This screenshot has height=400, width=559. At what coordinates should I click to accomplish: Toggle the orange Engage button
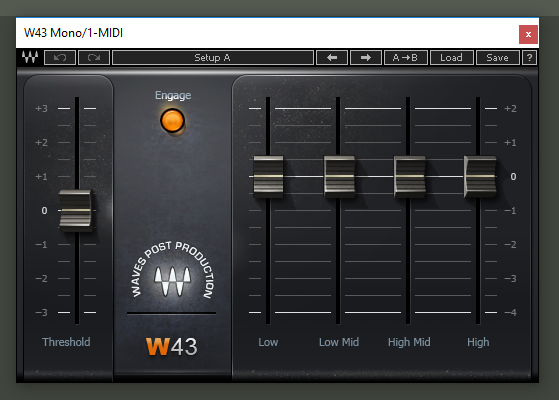(x=173, y=120)
